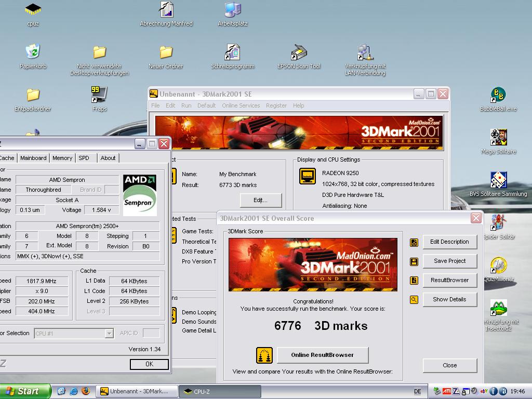Open the Online Services menu
The width and height of the screenshot is (532, 399).
(x=241, y=105)
